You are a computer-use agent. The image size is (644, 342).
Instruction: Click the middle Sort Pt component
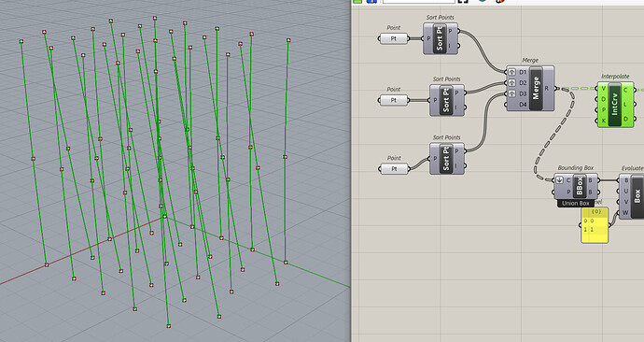[446, 100]
